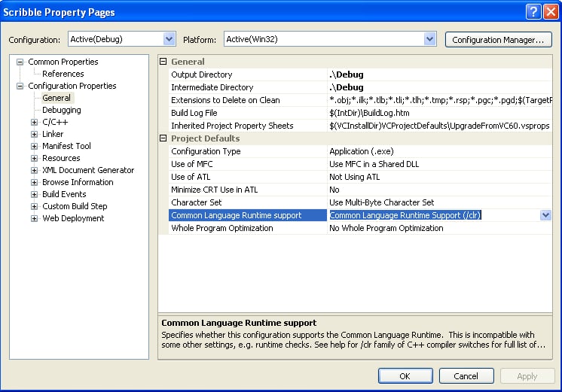Select Common Properties label in tree
The height and width of the screenshot is (392, 562).
coord(63,62)
